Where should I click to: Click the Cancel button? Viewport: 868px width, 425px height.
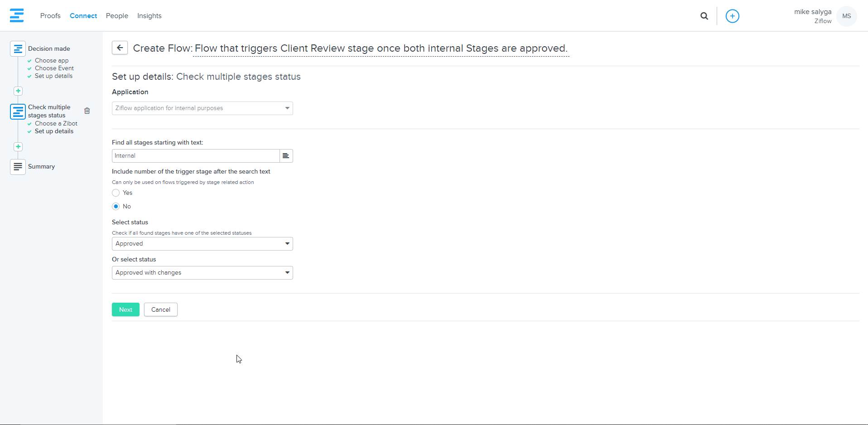coord(161,309)
